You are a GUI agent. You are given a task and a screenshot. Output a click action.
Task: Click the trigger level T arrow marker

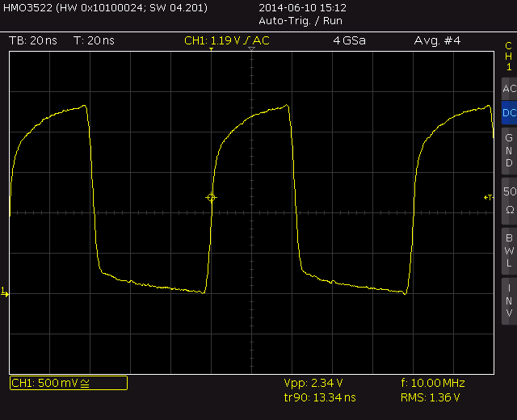click(488, 197)
